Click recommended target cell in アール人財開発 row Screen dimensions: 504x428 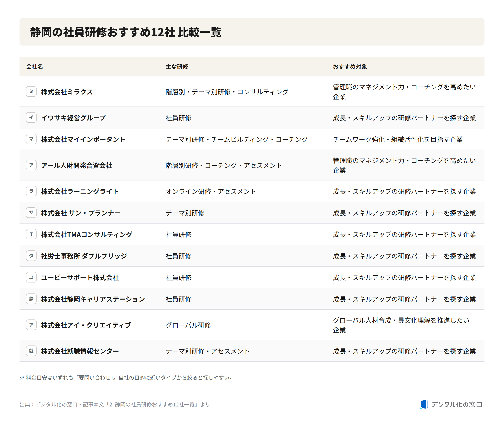[404, 165]
